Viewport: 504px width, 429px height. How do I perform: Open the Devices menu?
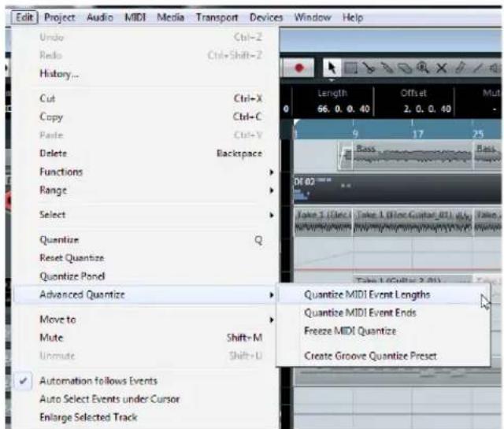(x=266, y=17)
